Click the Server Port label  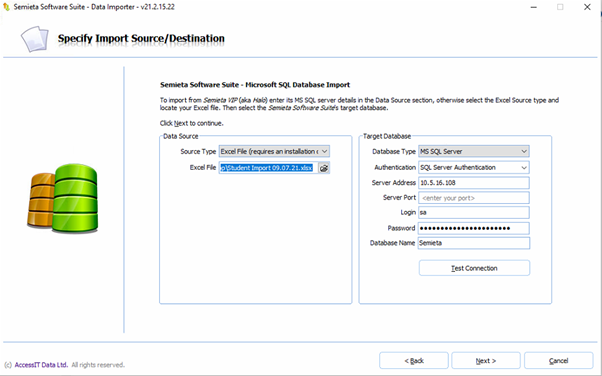click(399, 197)
